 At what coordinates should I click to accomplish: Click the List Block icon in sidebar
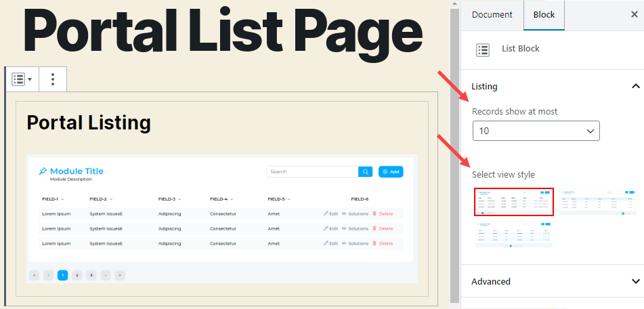pos(483,49)
